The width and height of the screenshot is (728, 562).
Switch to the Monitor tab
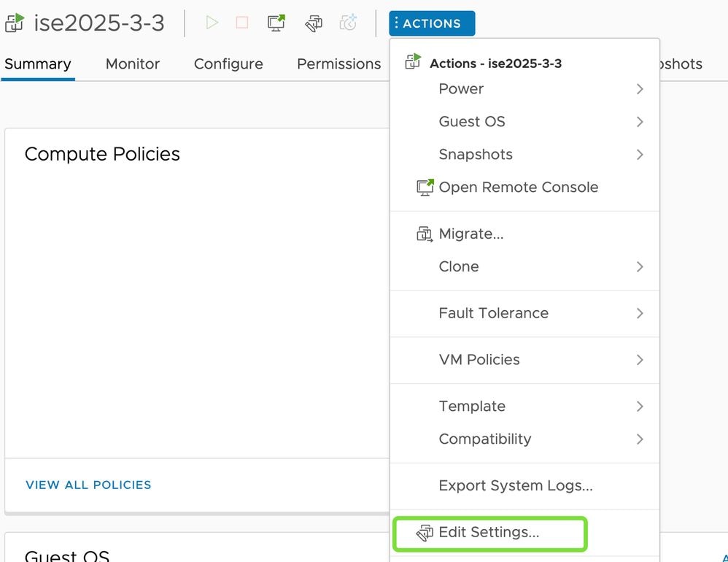132,64
